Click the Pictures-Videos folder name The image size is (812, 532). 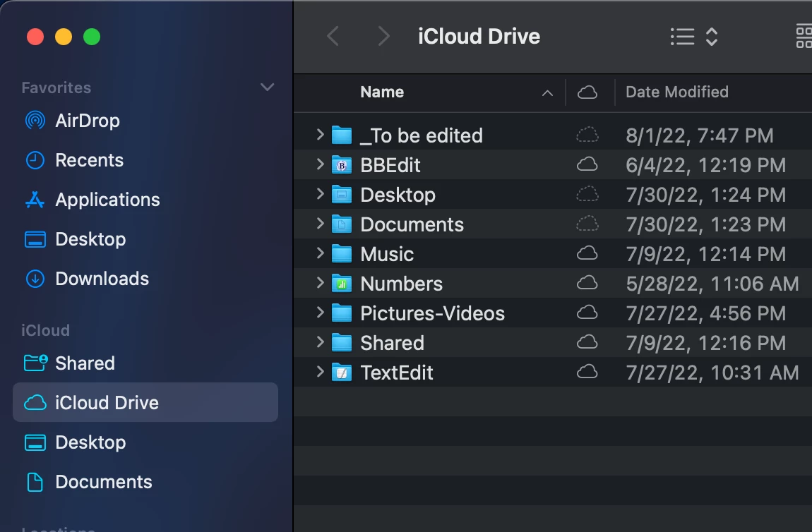[x=432, y=313]
